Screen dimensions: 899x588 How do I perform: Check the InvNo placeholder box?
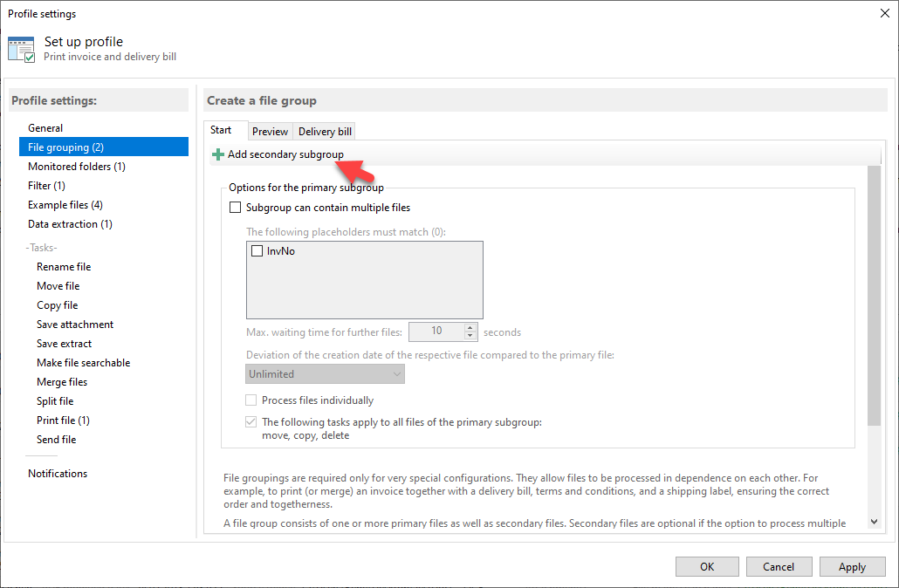[x=257, y=250]
